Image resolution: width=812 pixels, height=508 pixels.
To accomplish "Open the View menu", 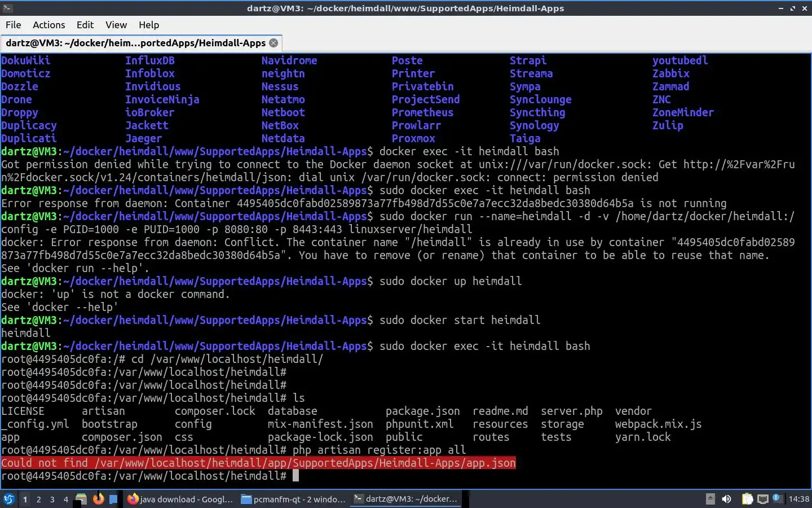I will tap(116, 25).
